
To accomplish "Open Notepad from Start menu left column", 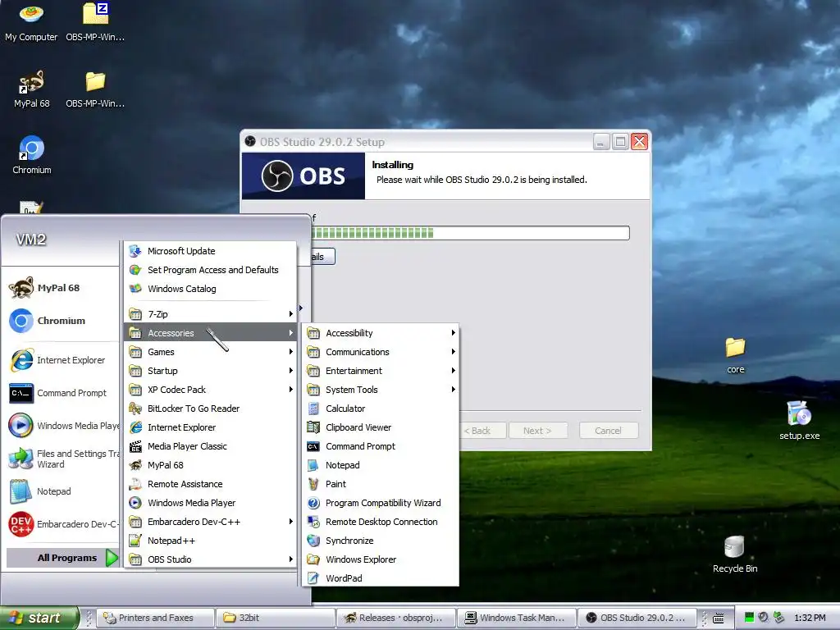I will coord(60,491).
